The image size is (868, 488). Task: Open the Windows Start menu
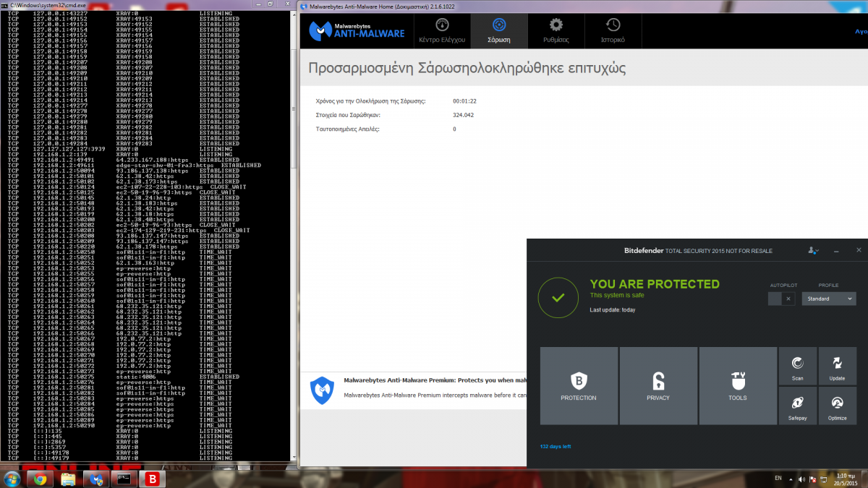coord(12,479)
